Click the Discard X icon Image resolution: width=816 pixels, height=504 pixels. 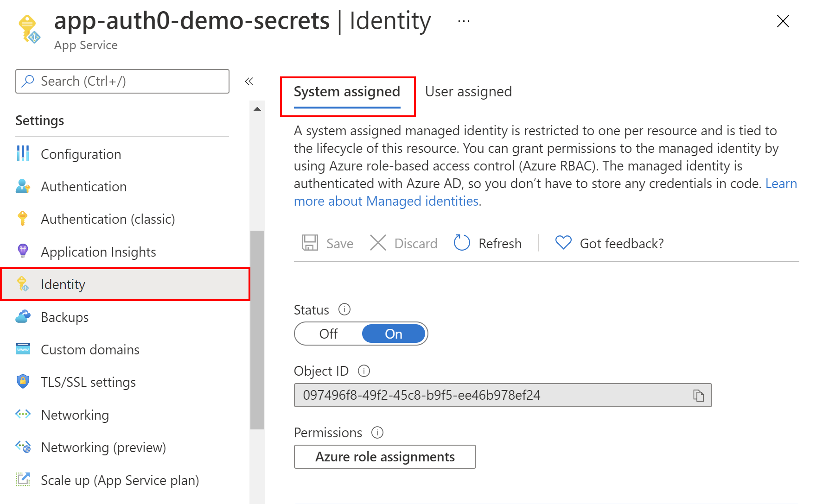378,243
